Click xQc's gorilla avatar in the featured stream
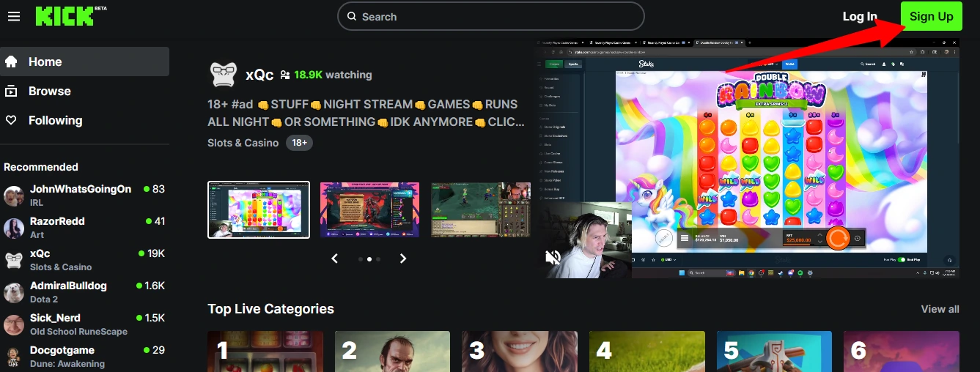The width and height of the screenshot is (980, 372). coord(223,75)
